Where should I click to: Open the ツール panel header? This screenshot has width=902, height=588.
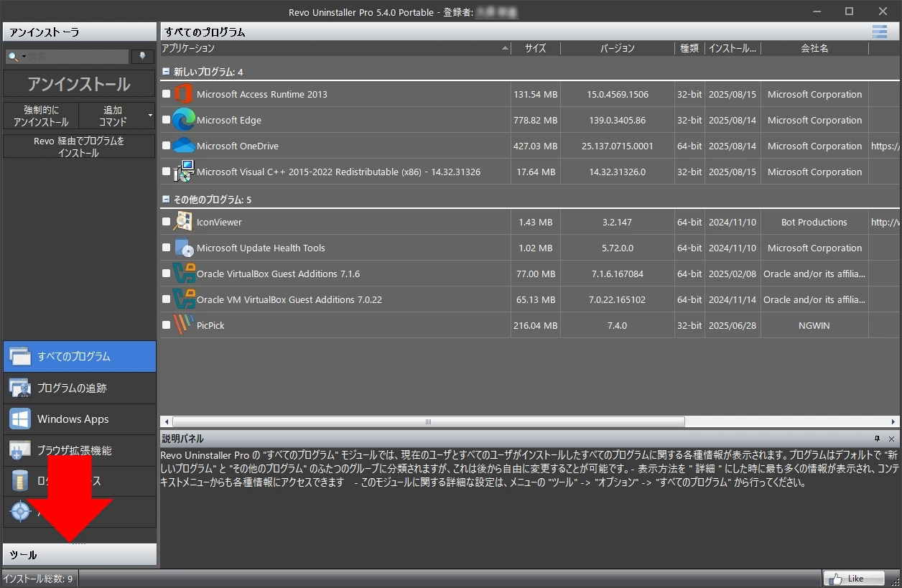[x=80, y=555]
